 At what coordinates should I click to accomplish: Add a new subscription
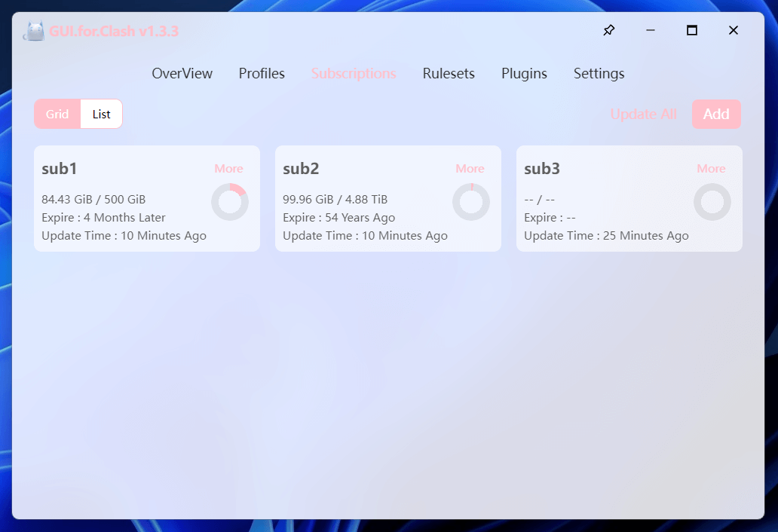(716, 114)
